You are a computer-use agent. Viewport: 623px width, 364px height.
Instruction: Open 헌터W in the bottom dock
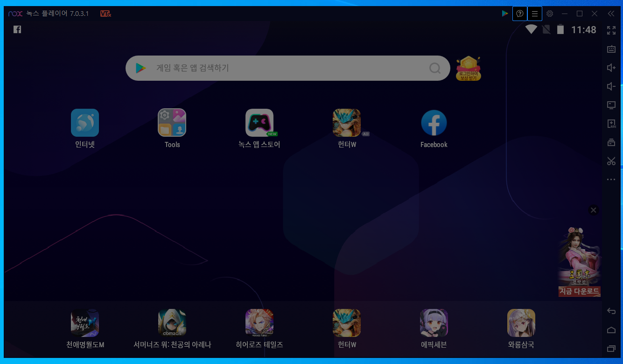tap(347, 323)
